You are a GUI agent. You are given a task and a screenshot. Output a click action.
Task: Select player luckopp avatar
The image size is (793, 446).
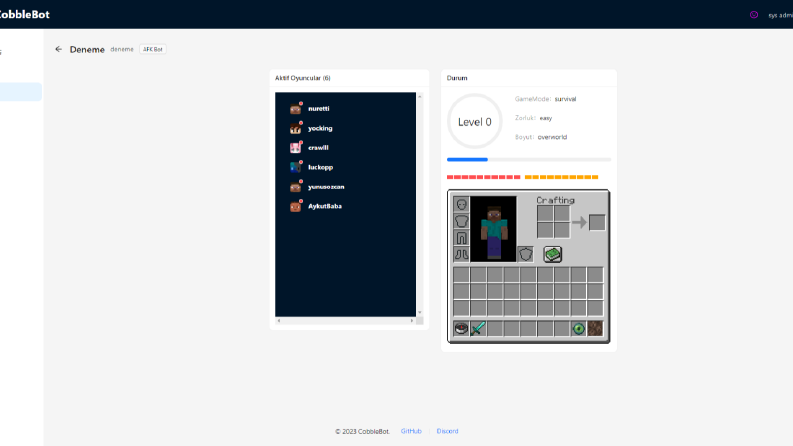[295, 167]
